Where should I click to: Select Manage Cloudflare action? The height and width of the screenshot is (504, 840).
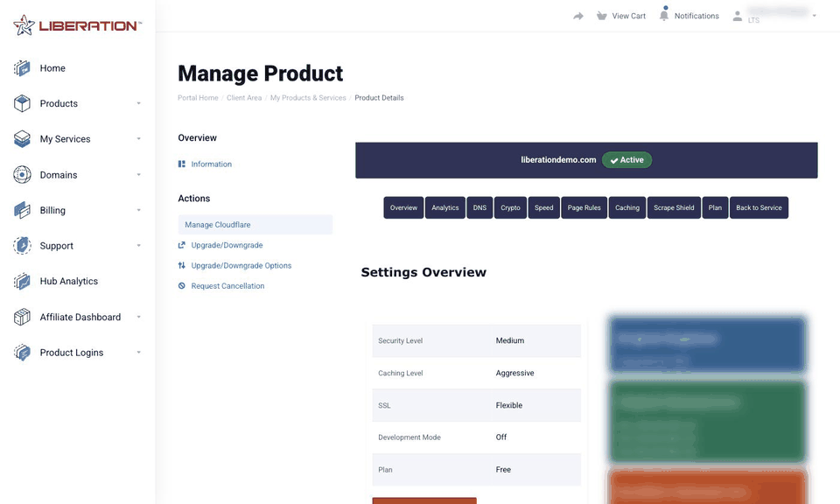point(255,224)
